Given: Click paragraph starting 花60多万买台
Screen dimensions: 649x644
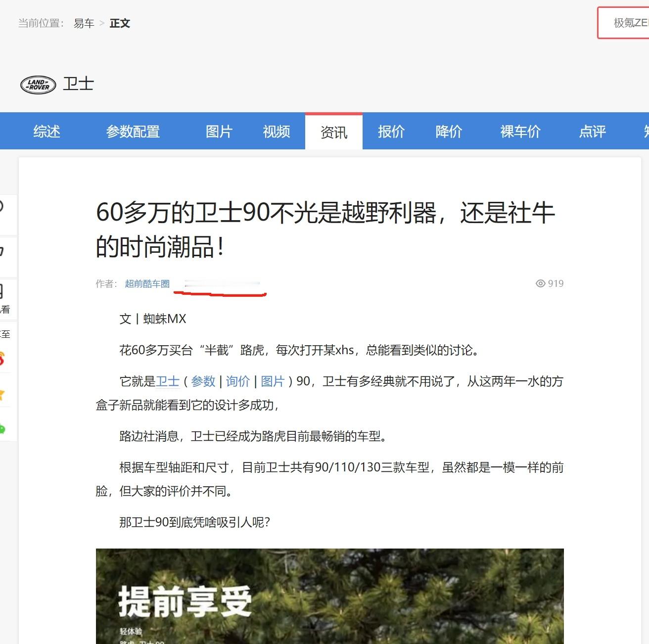Looking at the screenshot, I should 302,350.
